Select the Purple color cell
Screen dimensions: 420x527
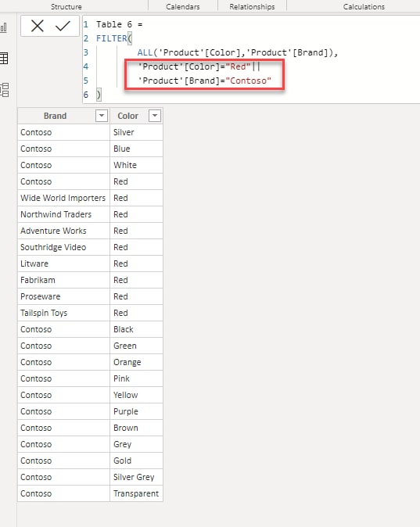click(x=136, y=412)
